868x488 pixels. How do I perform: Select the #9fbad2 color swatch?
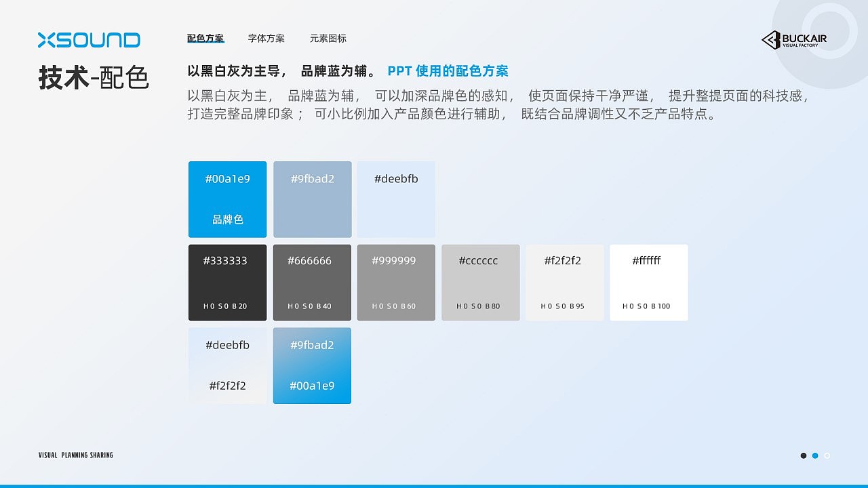pos(312,199)
